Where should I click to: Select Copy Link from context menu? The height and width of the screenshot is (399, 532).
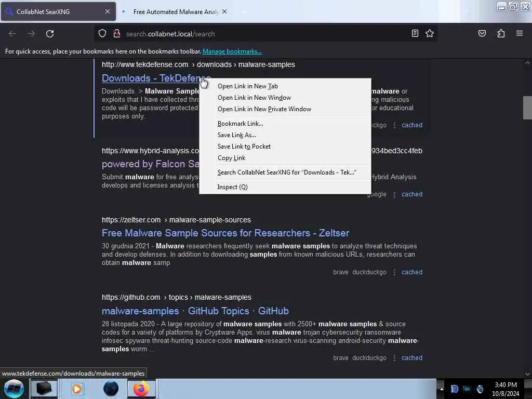(285, 158)
